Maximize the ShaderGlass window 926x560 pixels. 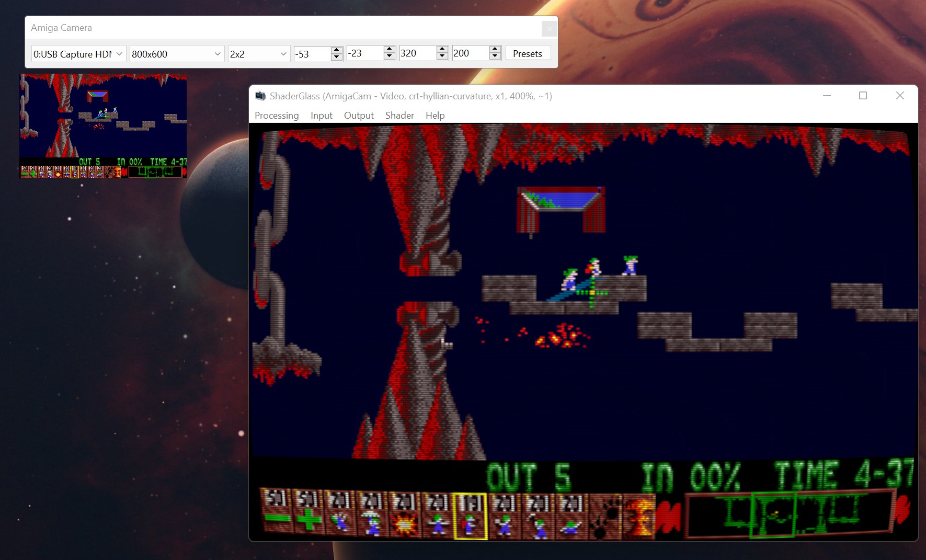tap(863, 95)
